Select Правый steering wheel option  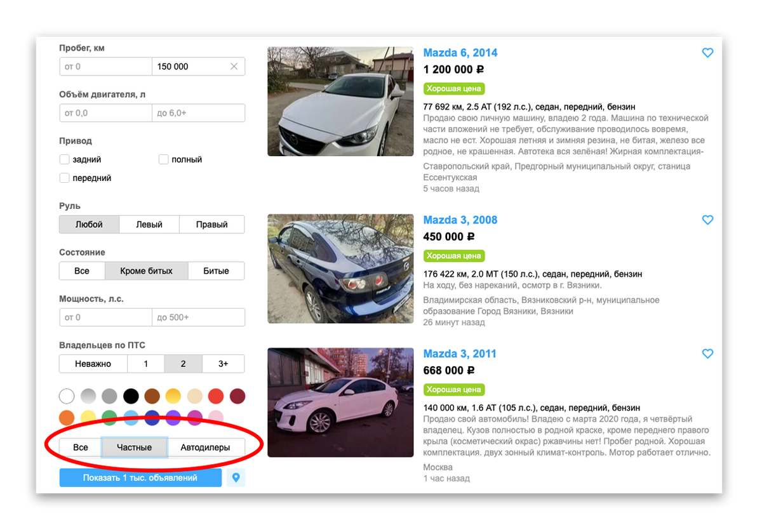pyautogui.click(x=212, y=224)
